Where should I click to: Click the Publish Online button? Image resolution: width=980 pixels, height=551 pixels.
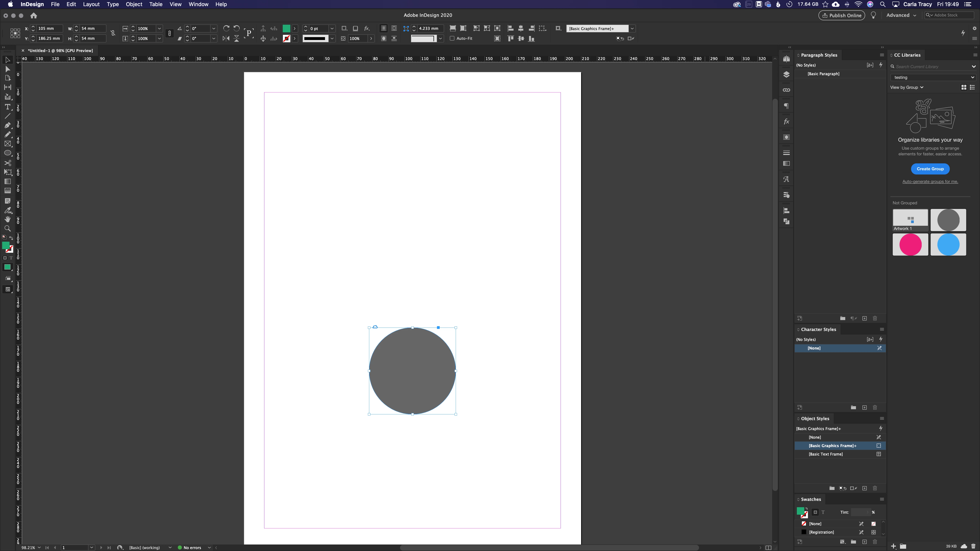pos(842,15)
